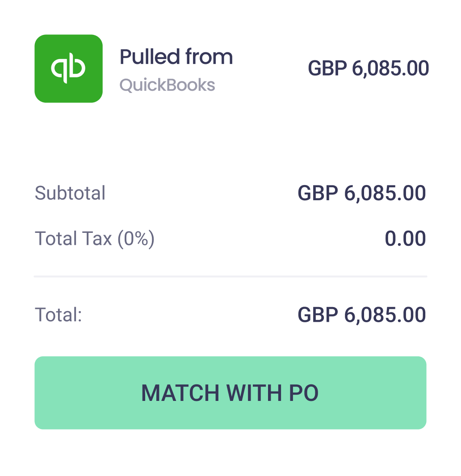The width and height of the screenshot is (461, 476).
Task: Select the Subtotal amount GBP 6,085.00
Action: [361, 194]
